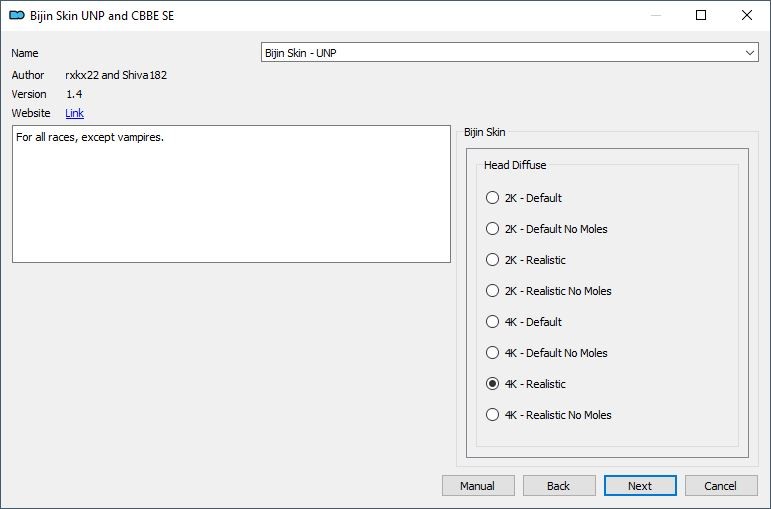Open the Name dropdown arrow
Image resolution: width=771 pixels, height=509 pixels.
(749, 53)
